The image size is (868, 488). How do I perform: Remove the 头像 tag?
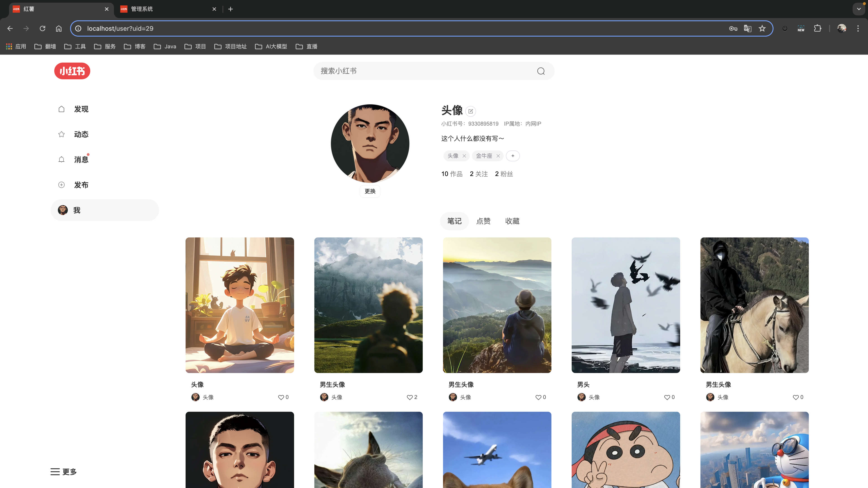464,156
